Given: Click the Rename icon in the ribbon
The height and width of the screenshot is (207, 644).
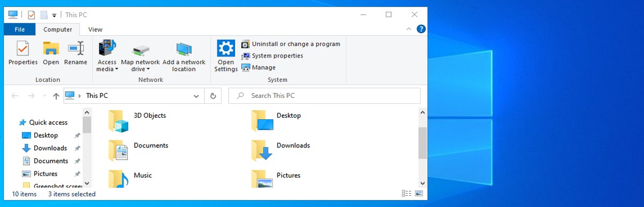Looking at the screenshot, I should pyautogui.click(x=76, y=49).
